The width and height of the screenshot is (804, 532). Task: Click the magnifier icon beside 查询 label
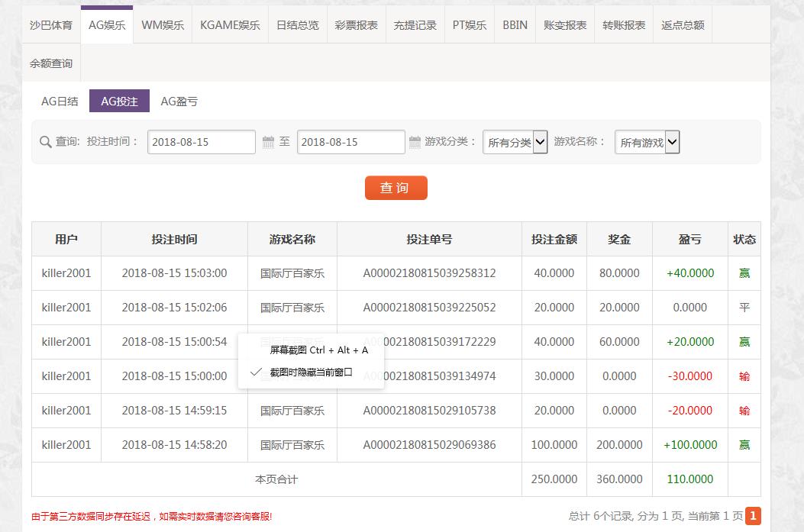[45, 142]
